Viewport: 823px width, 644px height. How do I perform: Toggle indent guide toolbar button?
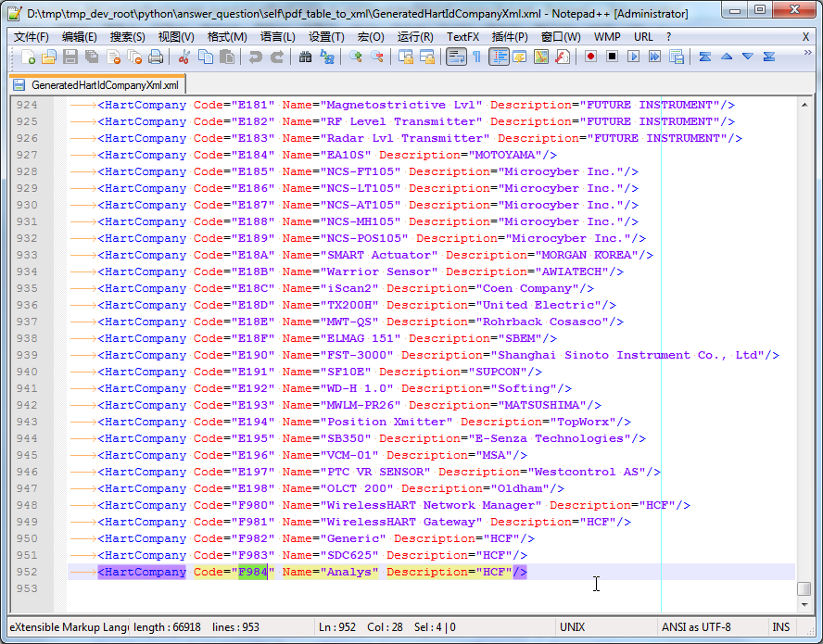[x=499, y=57]
